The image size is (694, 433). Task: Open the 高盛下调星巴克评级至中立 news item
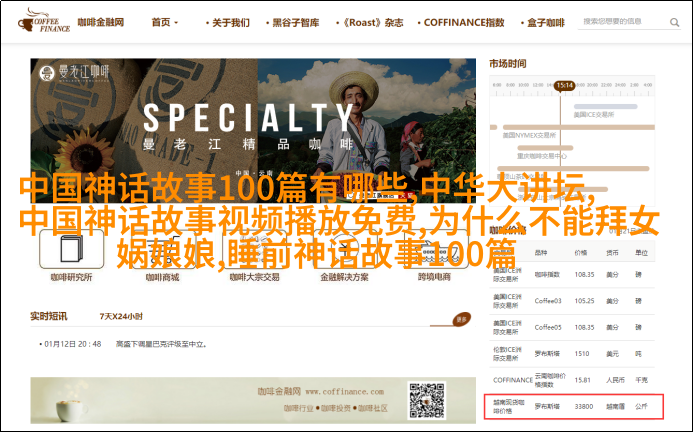(x=162, y=344)
